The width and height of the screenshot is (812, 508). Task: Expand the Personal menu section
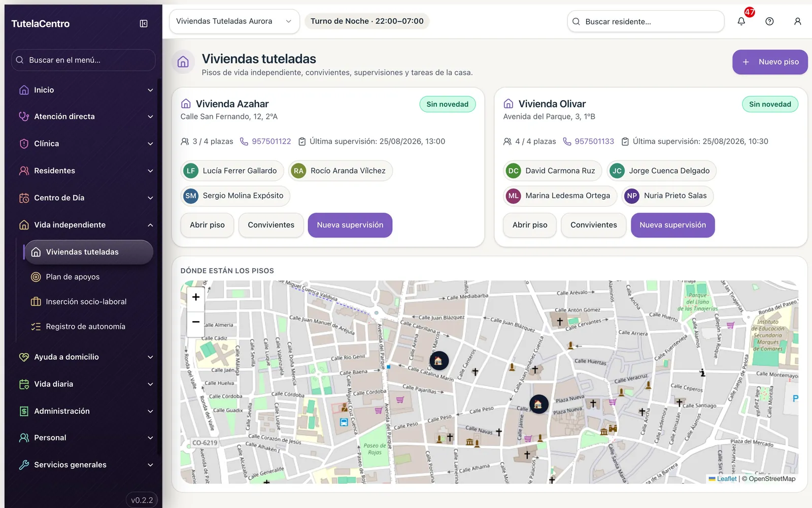tap(84, 438)
